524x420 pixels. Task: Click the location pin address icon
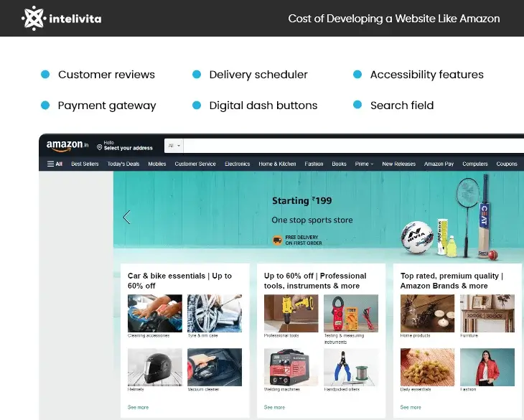(x=99, y=147)
